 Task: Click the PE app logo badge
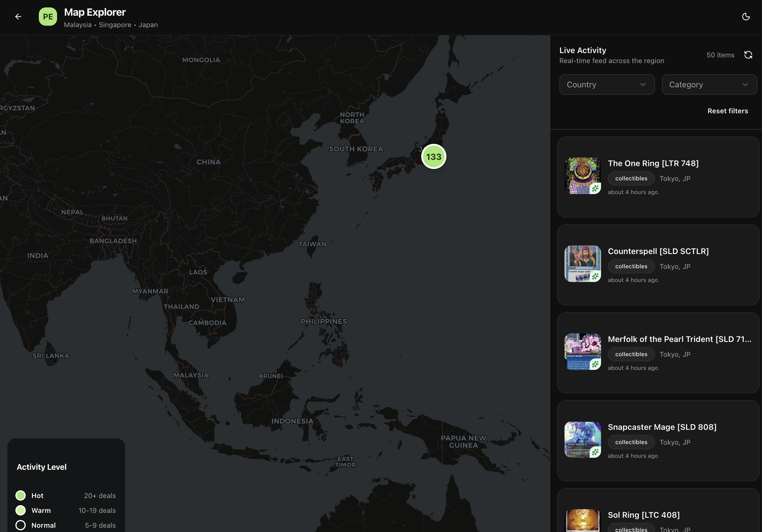point(48,17)
